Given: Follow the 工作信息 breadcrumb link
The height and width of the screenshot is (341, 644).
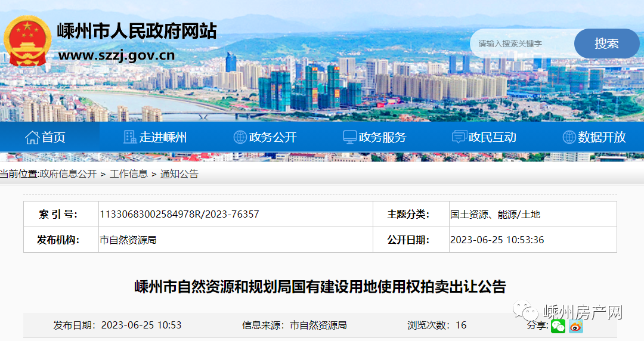Looking at the screenshot, I should (x=129, y=174).
